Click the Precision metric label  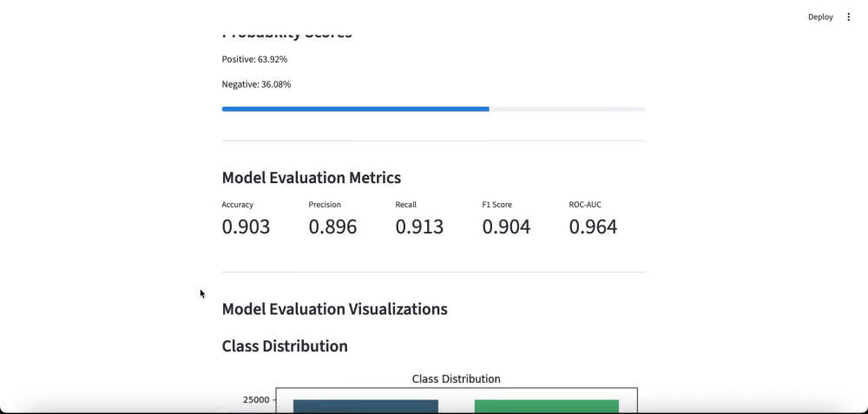tap(325, 205)
